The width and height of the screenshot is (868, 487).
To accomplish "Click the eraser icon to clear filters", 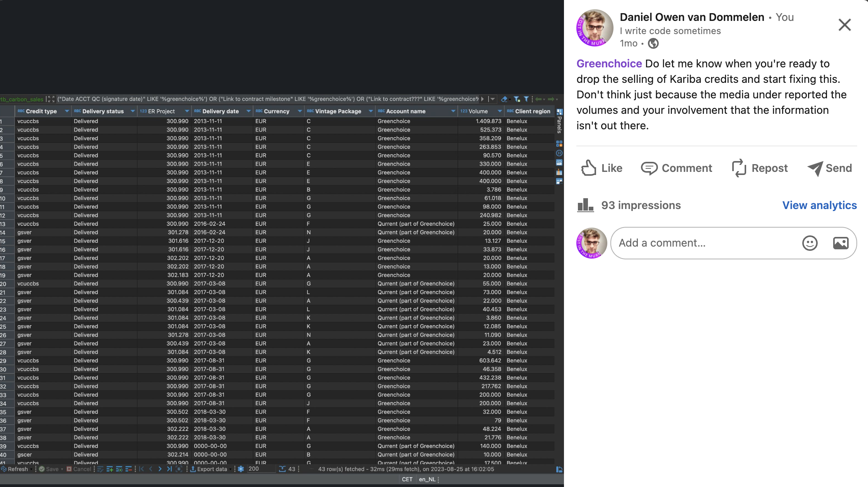I will pos(504,99).
